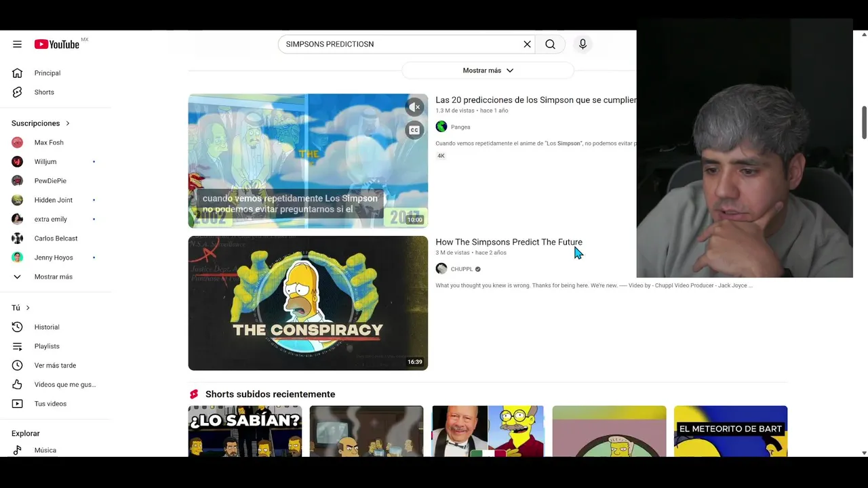Open the CHUPPL channel name
The width and height of the screenshot is (868, 488).
pyautogui.click(x=462, y=269)
